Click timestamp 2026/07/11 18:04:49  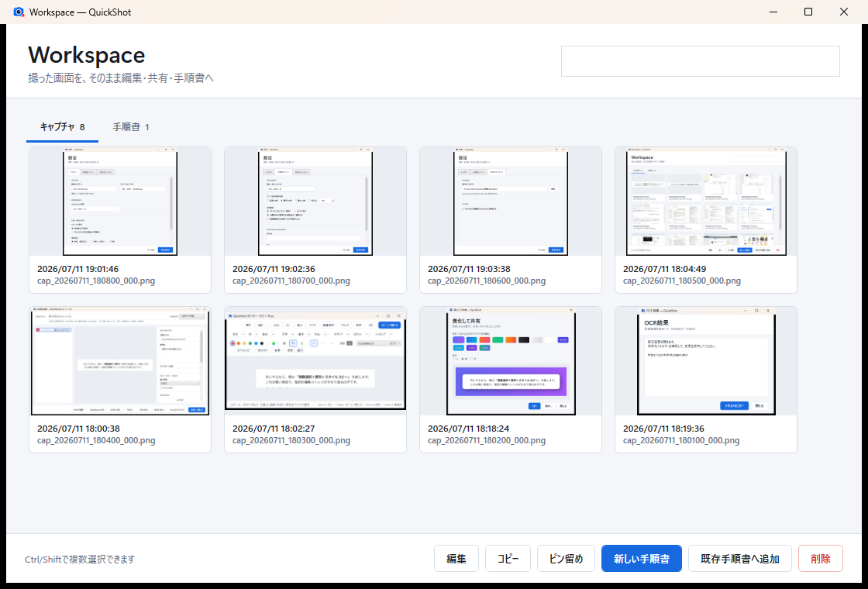click(664, 269)
